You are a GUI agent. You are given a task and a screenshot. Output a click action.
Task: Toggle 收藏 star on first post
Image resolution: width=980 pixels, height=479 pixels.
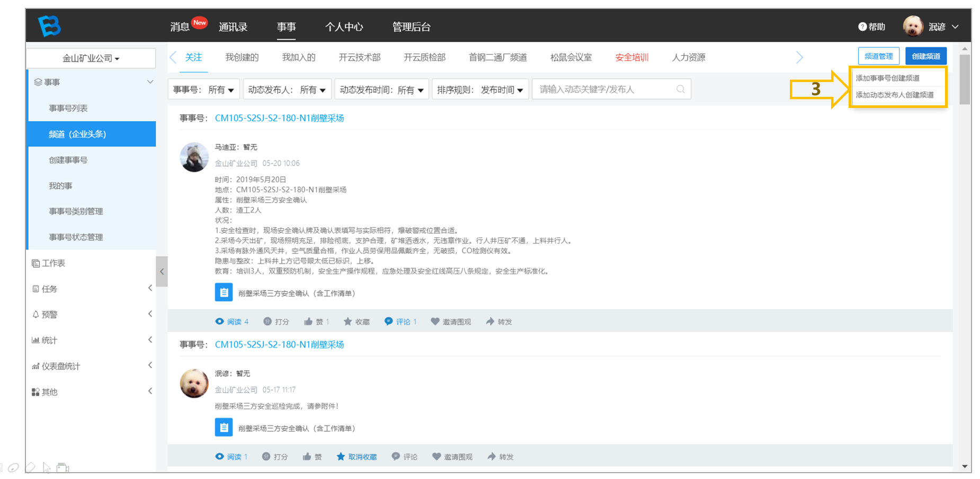pyautogui.click(x=348, y=321)
